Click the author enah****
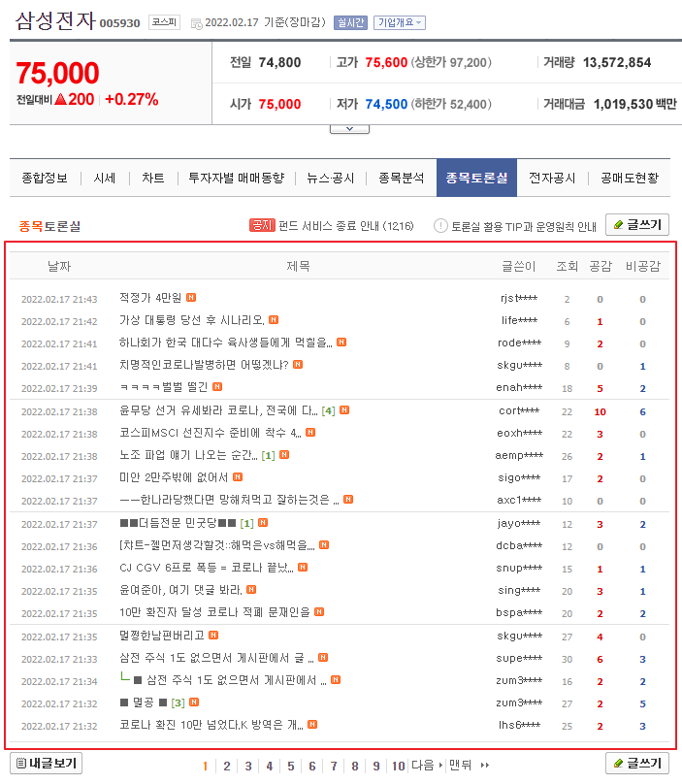The image size is (682, 784). (519, 387)
